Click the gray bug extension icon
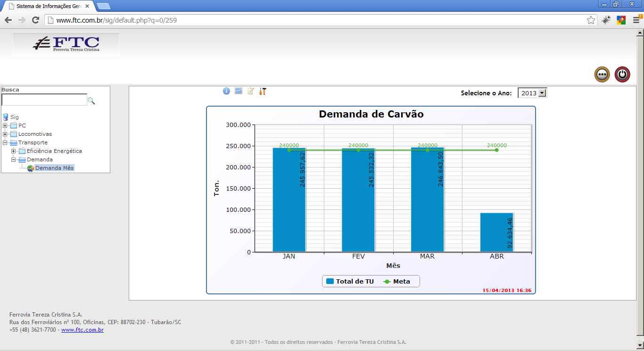 pyautogui.click(x=606, y=20)
